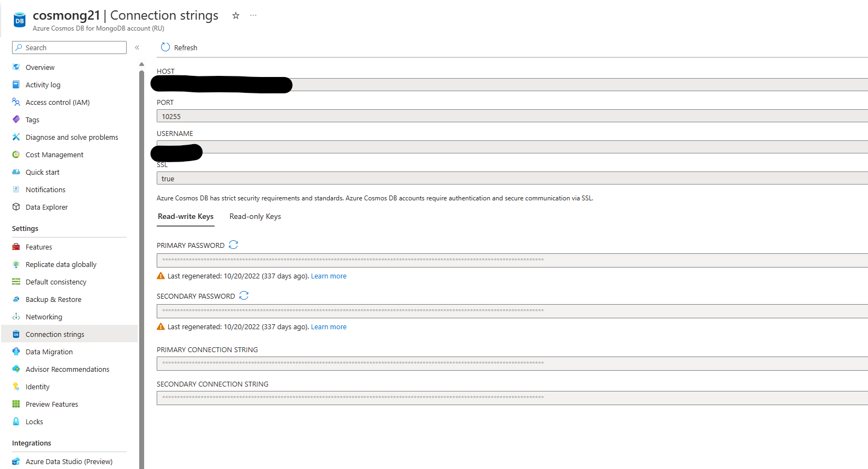The width and height of the screenshot is (868, 469).
Task: Click the Refresh circular arrow icon
Action: click(x=165, y=48)
